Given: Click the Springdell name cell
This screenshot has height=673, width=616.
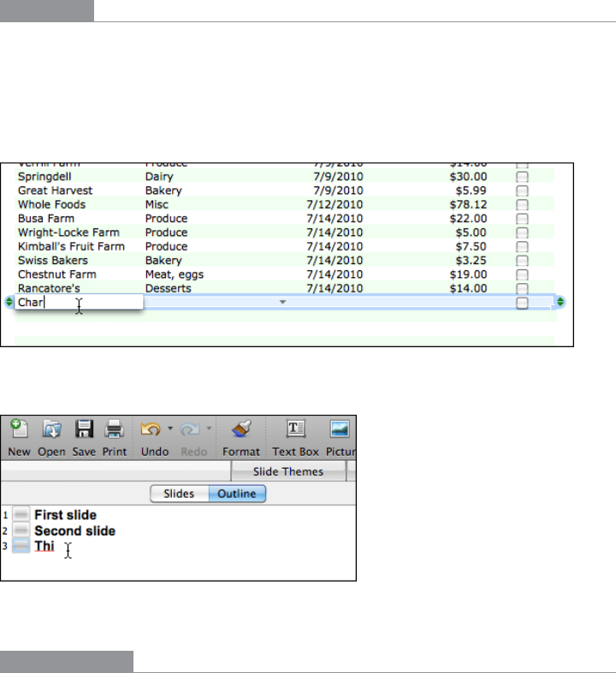Looking at the screenshot, I should coord(44,176).
